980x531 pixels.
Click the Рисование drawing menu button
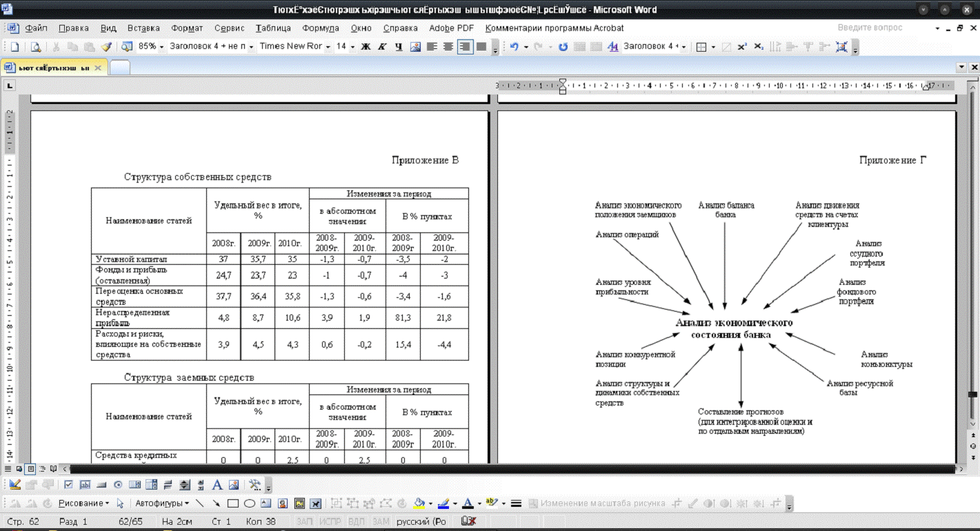(x=83, y=503)
